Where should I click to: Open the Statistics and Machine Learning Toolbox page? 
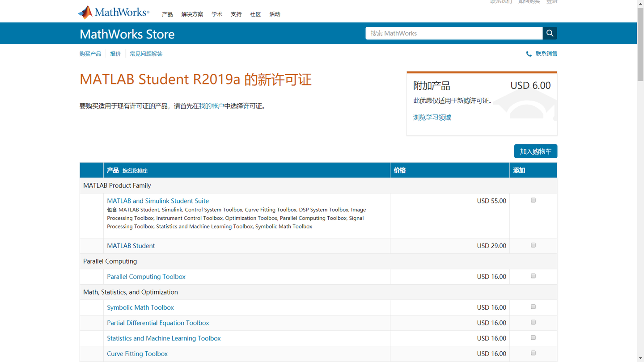pyautogui.click(x=163, y=338)
